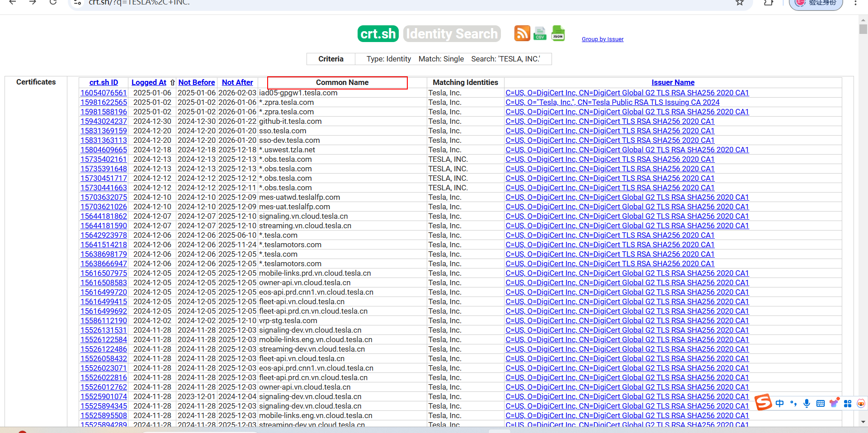Go forward using browser forward arrow
Image resolution: width=868 pixels, height=433 pixels.
[x=33, y=2]
